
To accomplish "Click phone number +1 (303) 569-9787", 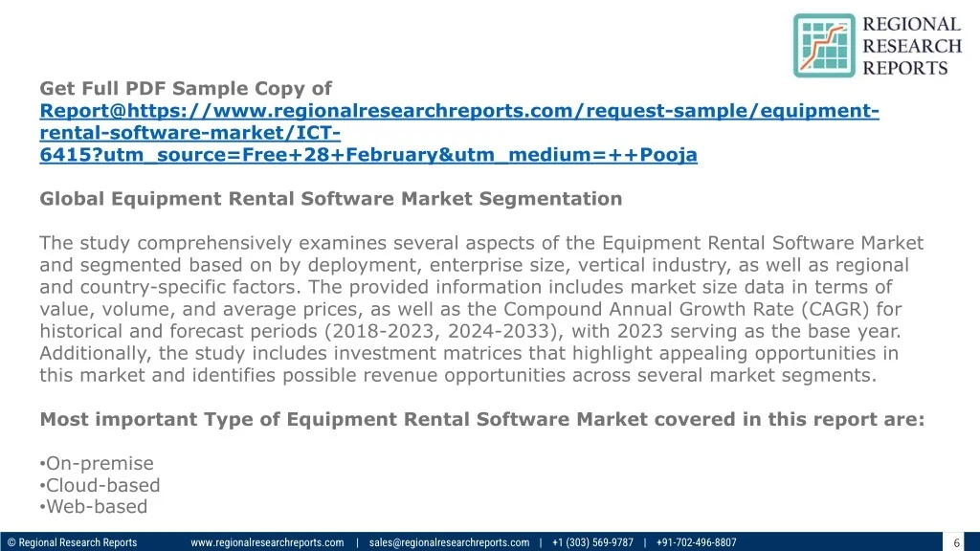I will [592, 542].
